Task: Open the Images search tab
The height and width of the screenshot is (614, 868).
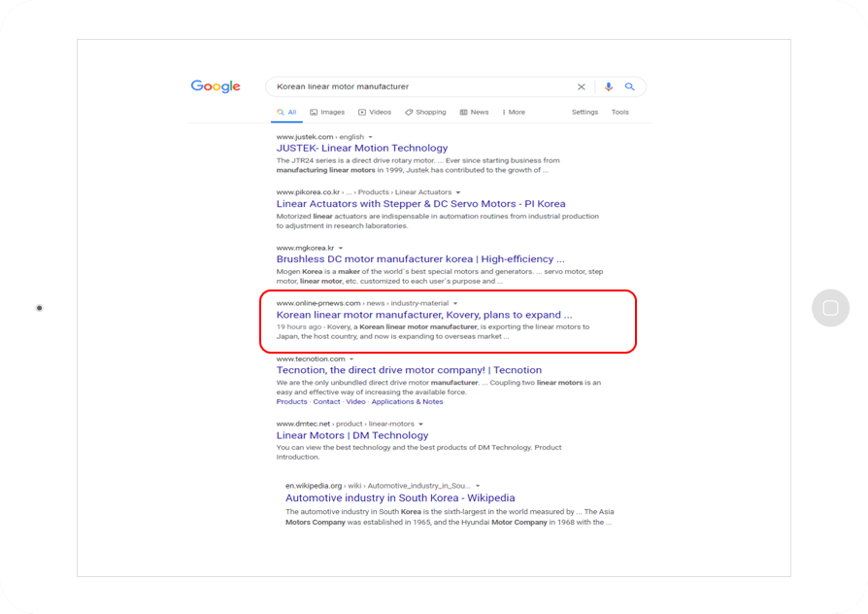Action: point(327,112)
